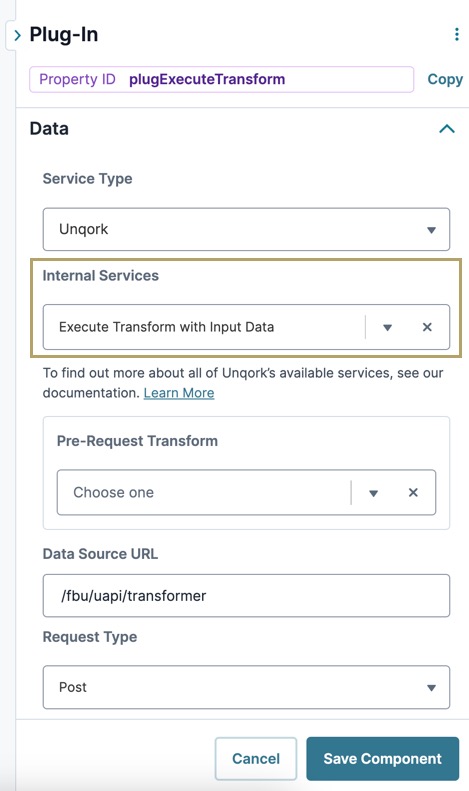Click Save Component button
Viewport: 469px width, 791px height.
[382, 759]
